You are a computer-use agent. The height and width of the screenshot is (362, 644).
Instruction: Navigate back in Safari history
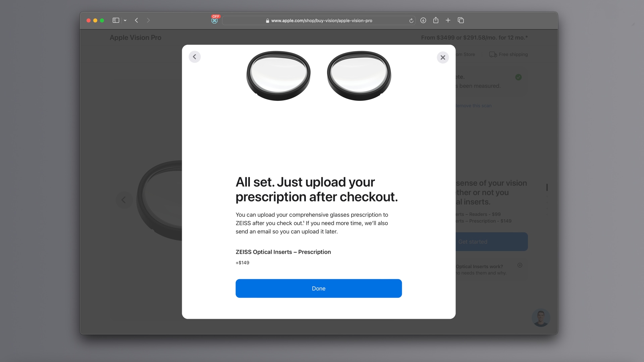pos(137,20)
